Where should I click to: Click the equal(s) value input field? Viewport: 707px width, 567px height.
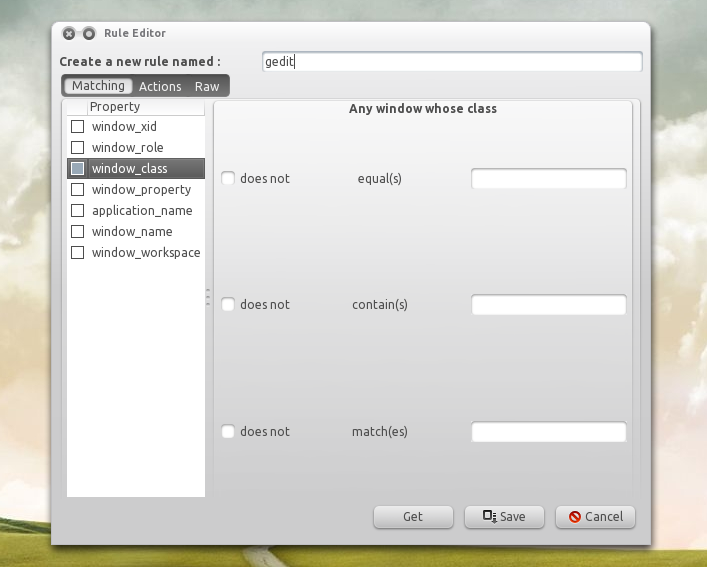point(549,178)
